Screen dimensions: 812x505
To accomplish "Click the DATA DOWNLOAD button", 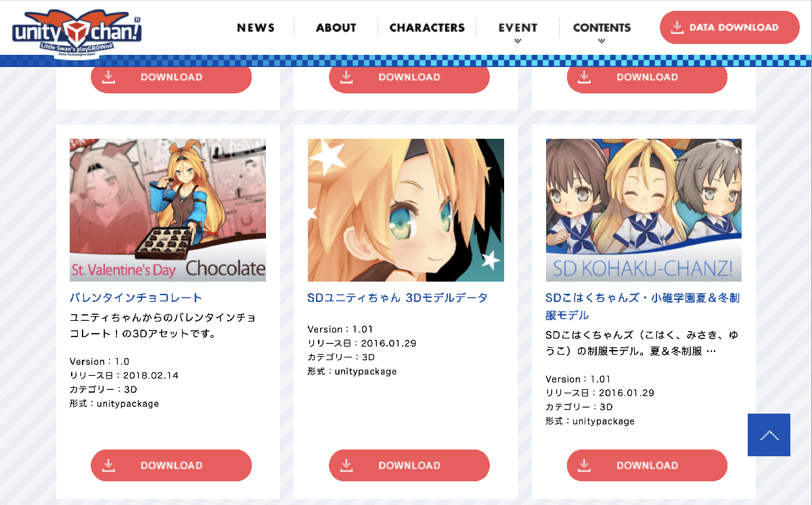I will click(729, 28).
